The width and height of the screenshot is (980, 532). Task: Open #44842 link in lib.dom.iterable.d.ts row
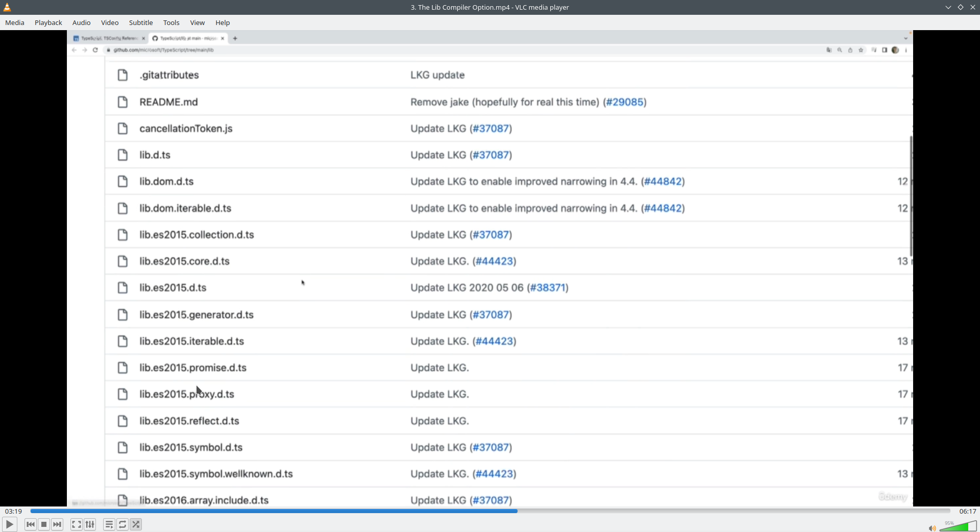click(x=663, y=208)
